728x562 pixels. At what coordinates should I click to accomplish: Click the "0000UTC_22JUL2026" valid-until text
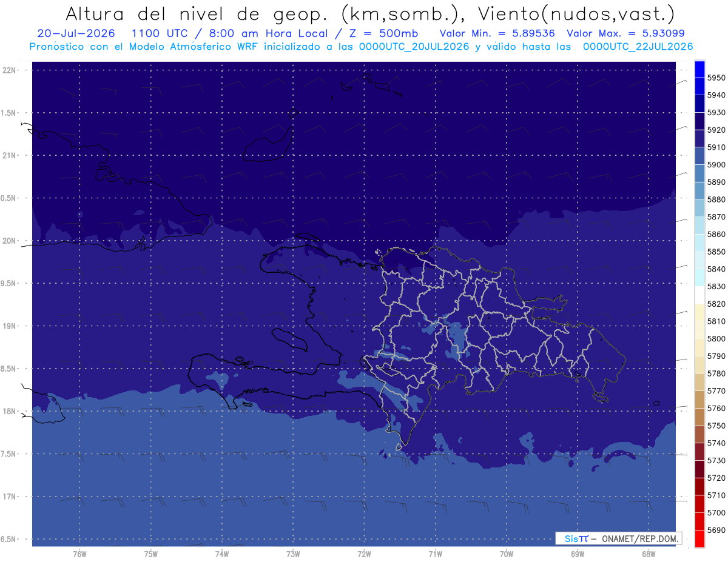[638, 46]
